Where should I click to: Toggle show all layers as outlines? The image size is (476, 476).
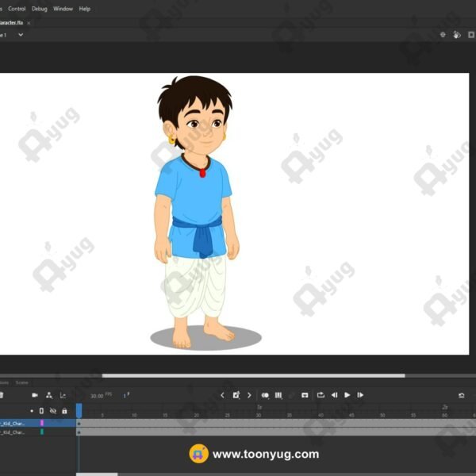point(41,411)
